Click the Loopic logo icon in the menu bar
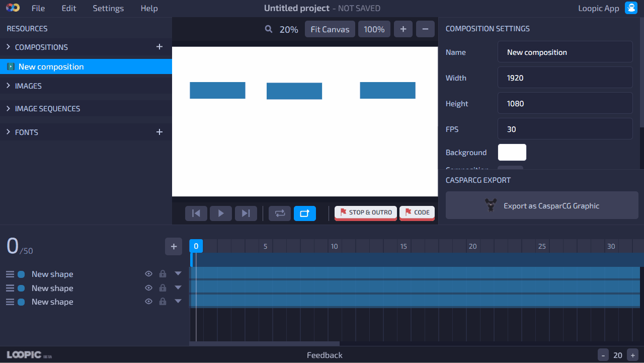The image size is (644, 363). (13, 8)
